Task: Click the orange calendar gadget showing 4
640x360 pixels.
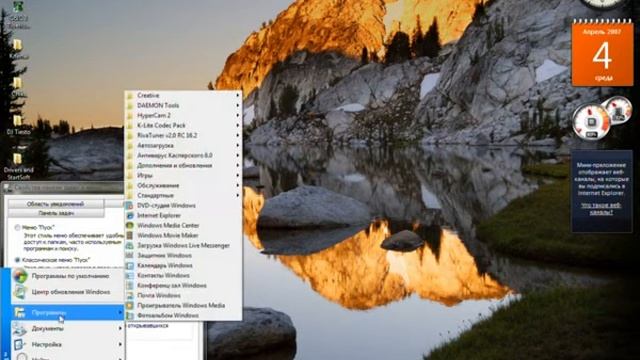Action: [602, 53]
